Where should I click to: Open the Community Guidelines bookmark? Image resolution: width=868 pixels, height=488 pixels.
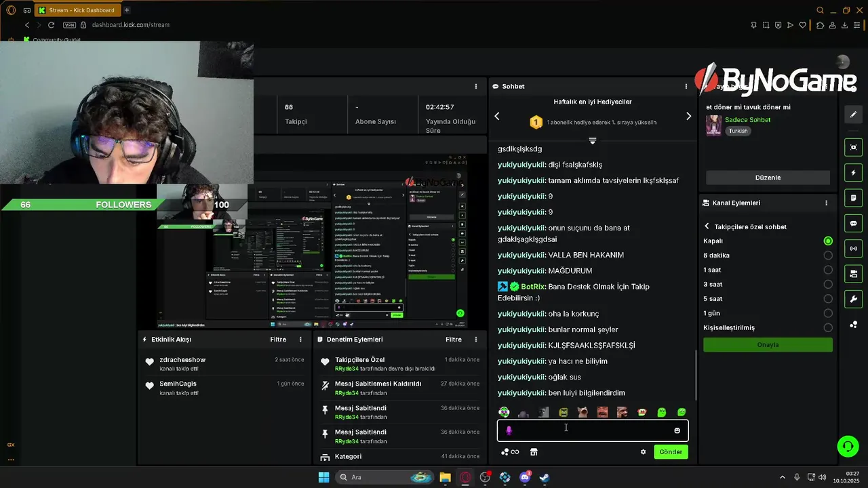click(52, 40)
